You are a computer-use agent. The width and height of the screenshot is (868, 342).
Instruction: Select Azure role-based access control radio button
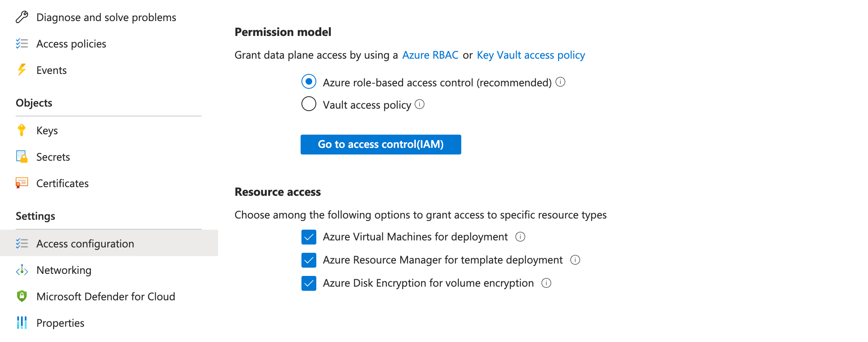click(x=309, y=82)
